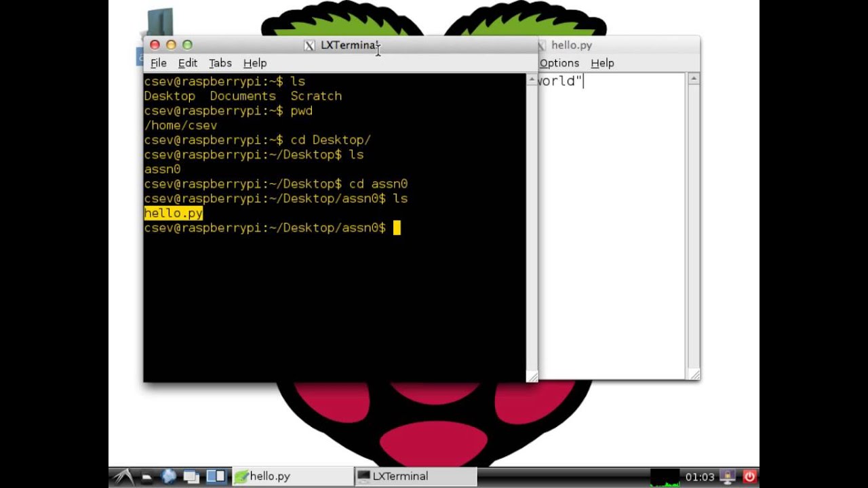Open Tabs menu in LXTerminal
This screenshot has width=868, height=488.
(x=220, y=63)
